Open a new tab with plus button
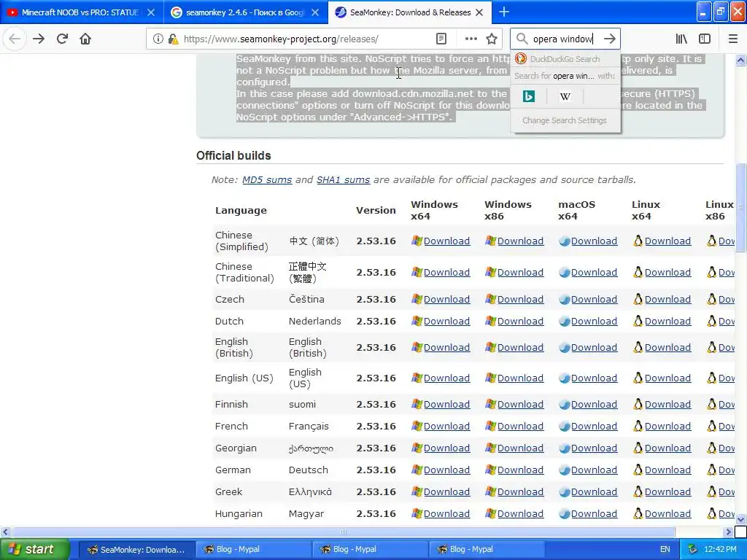747x560 pixels. tap(504, 12)
